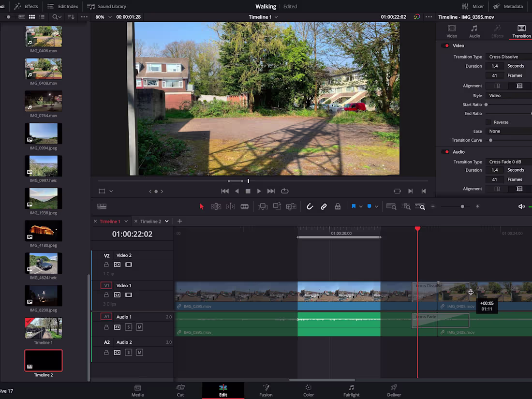The height and width of the screenshot is (399, 532).
Task: Switch to the Color page
Action: [308, 390]
